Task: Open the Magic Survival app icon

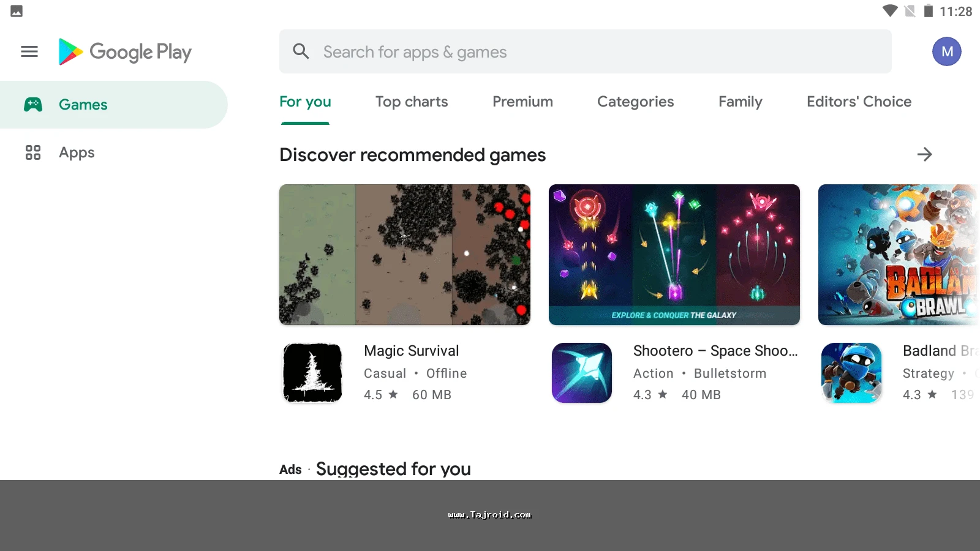Action: (x=312, y=373)
